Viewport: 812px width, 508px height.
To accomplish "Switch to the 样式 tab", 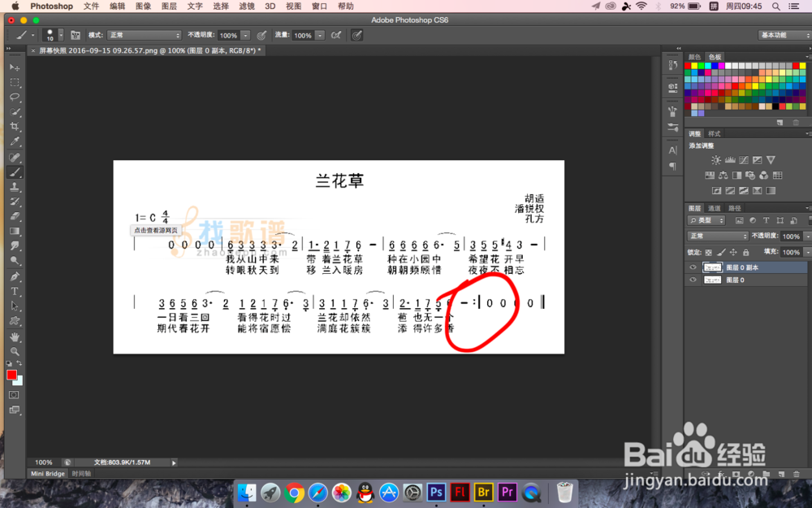I will [714, 134].
